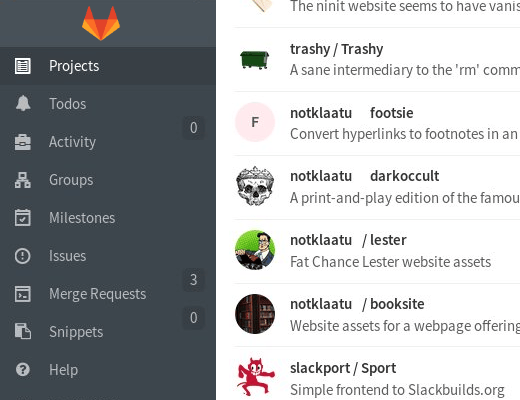
Task: Click the Issues count badge showing 3
Action: (x=193, y=280)
